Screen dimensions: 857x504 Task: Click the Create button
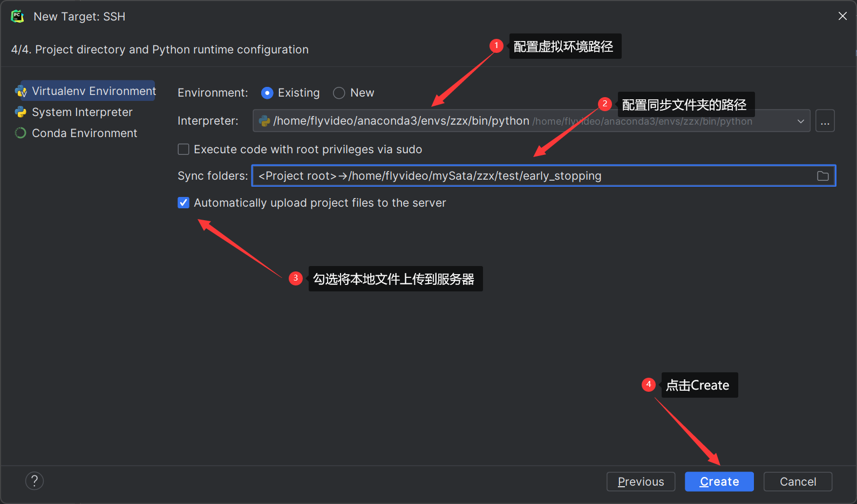(x=719, y=481)
